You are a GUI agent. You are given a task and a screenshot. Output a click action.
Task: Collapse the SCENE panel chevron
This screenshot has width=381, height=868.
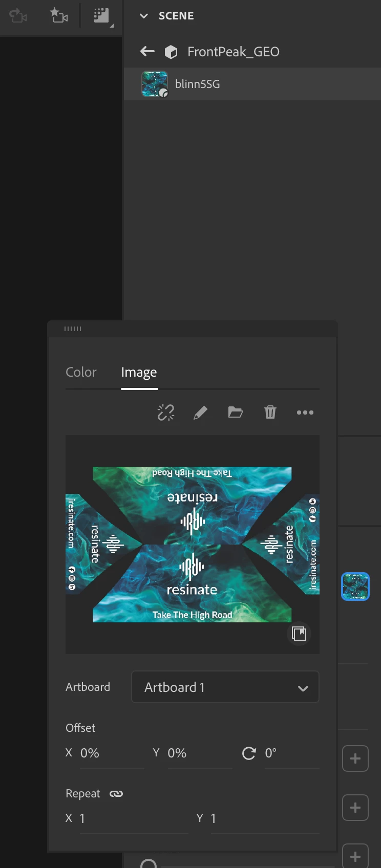pos(144,16)
